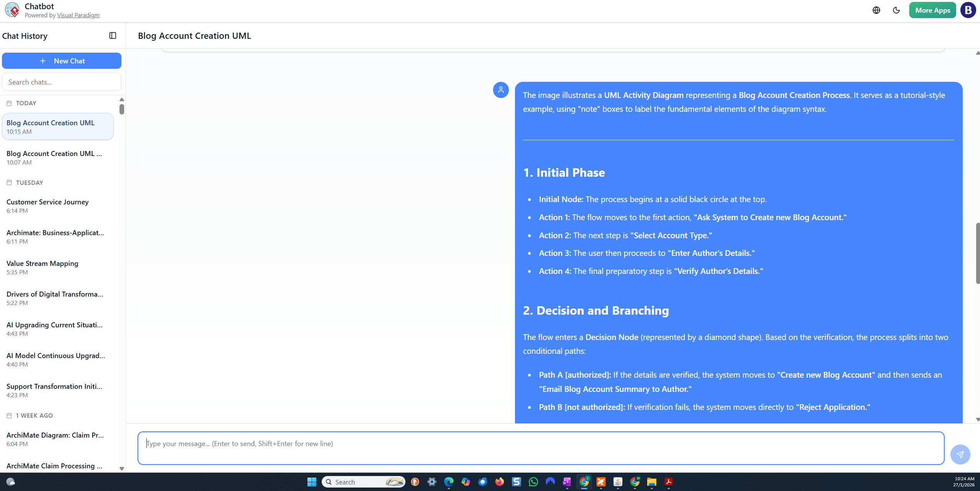Open Microsoft Copilot from the taskbar
The image size is (980, 491).
(465, 481)
